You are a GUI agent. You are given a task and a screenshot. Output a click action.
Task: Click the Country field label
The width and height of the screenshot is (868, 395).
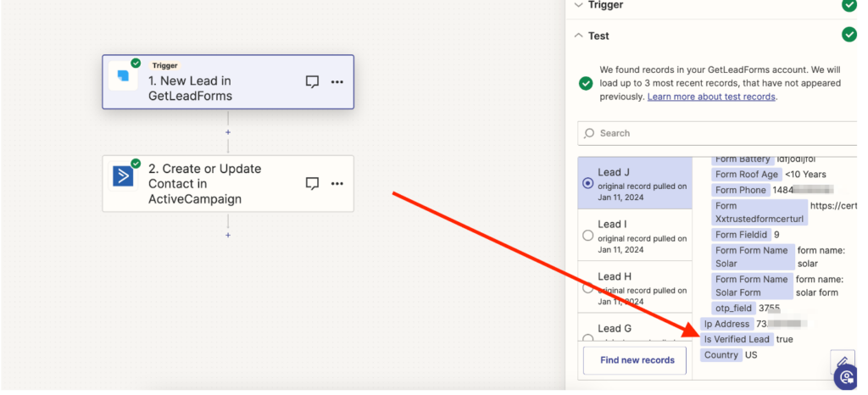tap(721, 354)
